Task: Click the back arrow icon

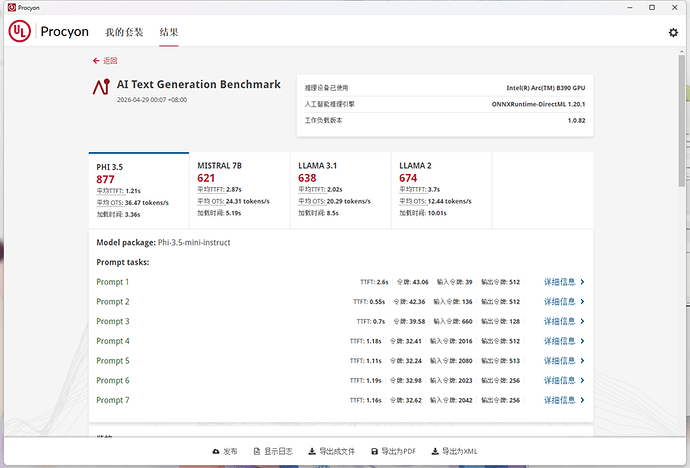Action: click(x=96, y=61)
